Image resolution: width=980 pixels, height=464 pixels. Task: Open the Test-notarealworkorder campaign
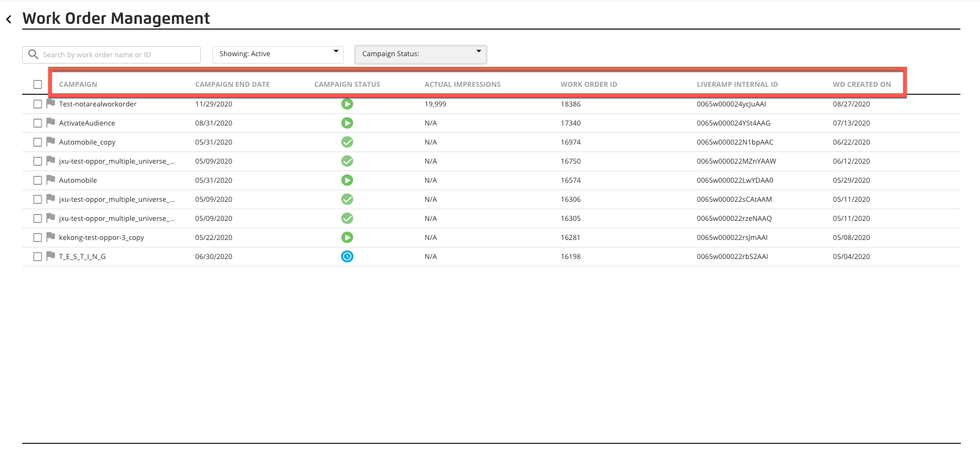[97, 104]
